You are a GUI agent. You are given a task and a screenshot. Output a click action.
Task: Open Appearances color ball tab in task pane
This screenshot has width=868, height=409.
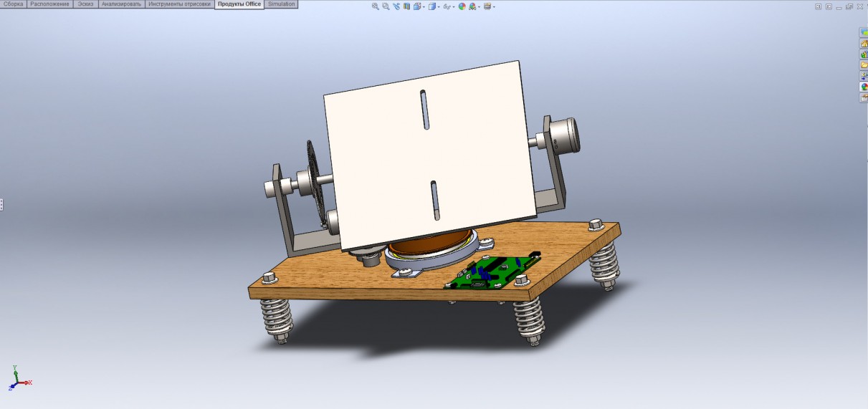pos(864,87)
